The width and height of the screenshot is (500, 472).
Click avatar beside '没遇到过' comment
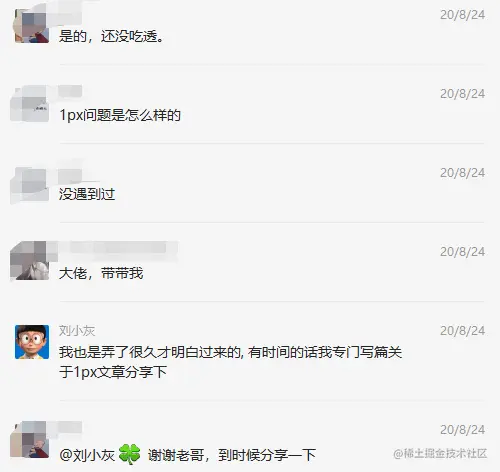coord(31,185)
